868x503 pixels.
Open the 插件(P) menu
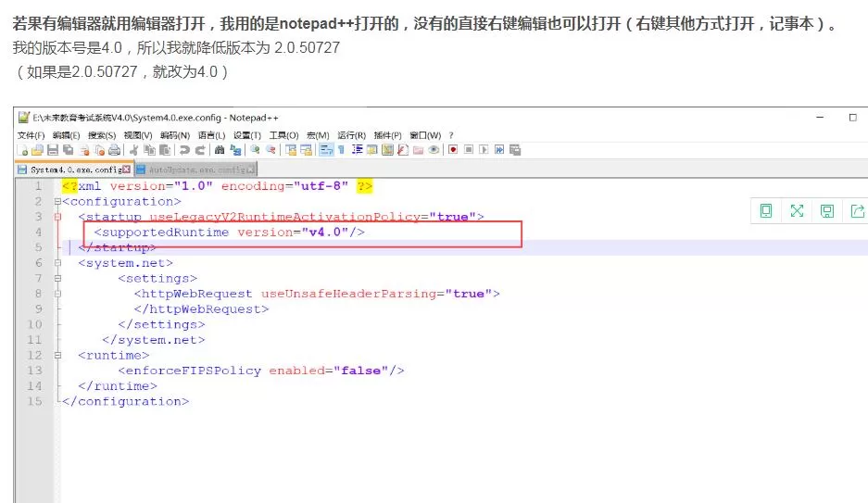[387, 135]
